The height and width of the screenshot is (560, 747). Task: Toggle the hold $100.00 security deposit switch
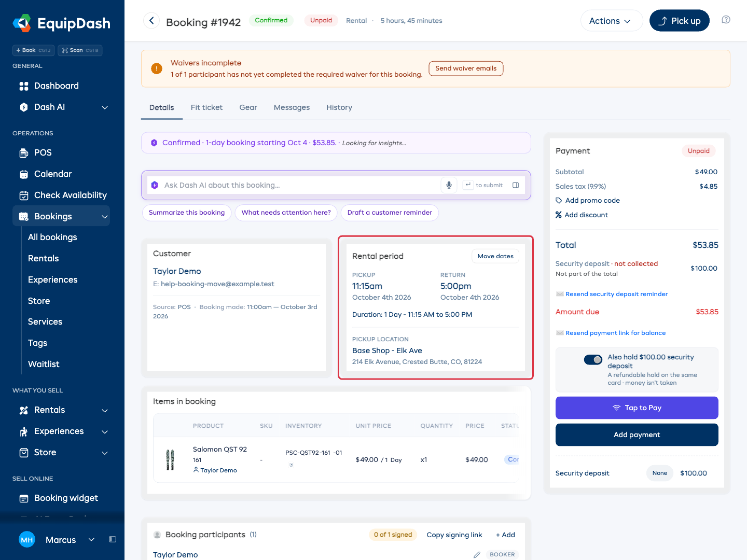[x=593, y=359]
